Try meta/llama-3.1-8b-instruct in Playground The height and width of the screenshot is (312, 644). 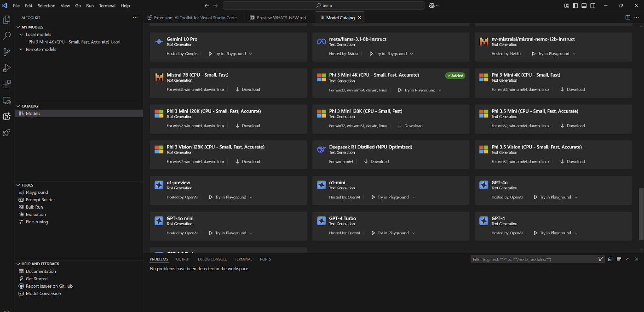click(x=388, y=54)
